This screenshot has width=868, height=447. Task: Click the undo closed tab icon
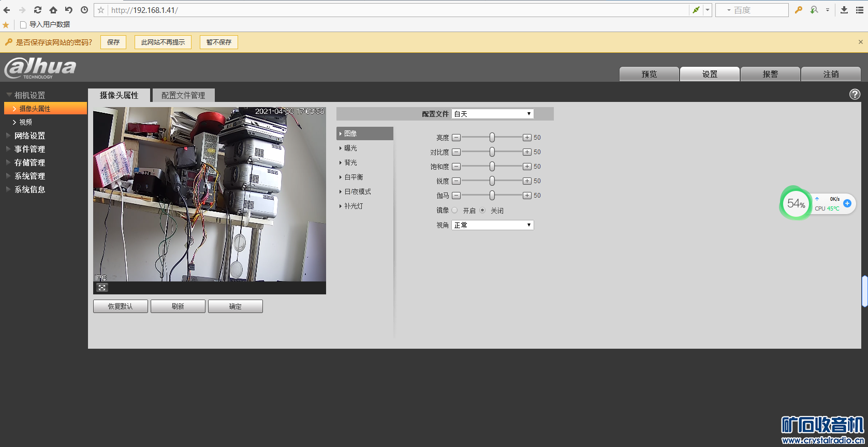[69, 10]
